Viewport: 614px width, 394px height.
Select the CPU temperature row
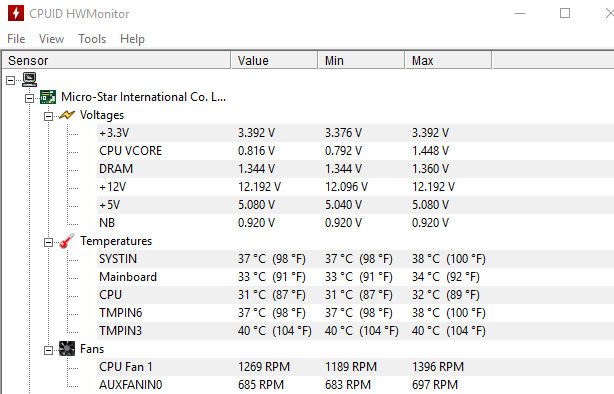(x=356, y=295)
